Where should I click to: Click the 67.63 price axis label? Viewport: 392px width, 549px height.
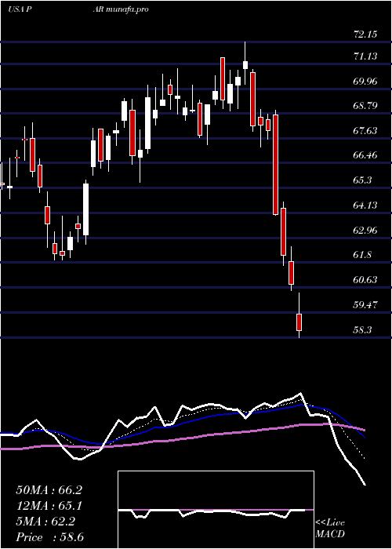click(x=365, y=131)
